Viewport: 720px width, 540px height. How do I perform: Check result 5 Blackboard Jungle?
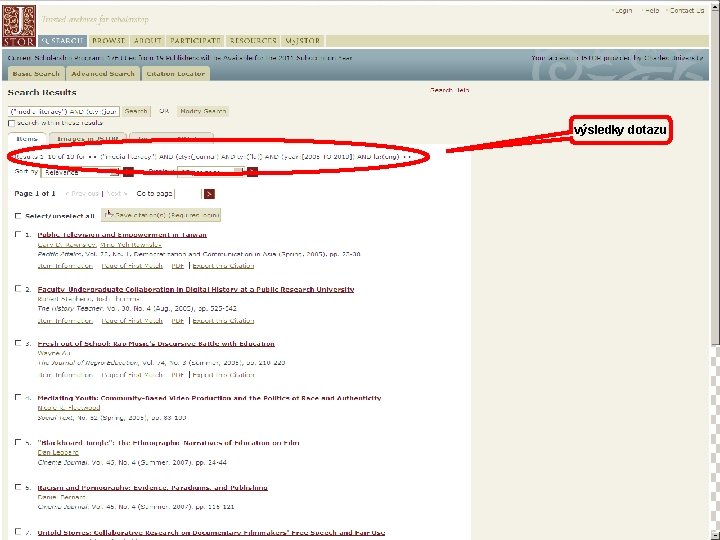pos(18,442)
